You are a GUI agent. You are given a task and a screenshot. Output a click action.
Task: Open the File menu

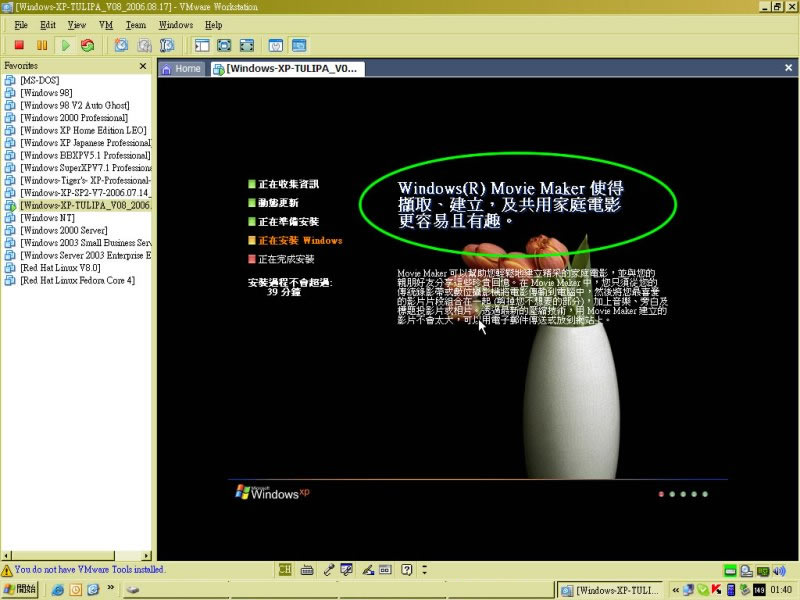pos(21,25)
